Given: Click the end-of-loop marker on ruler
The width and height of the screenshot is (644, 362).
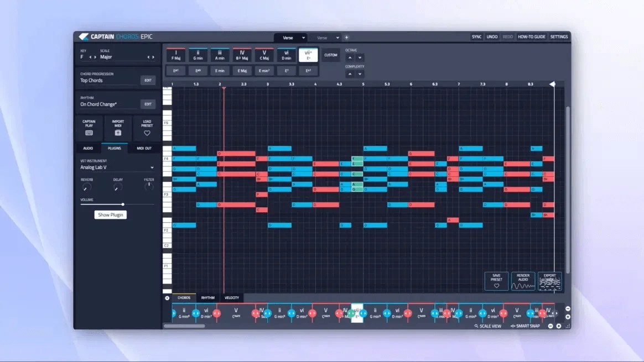Looking at the screenshot, I should pyautogui.click(x=553, y=84).
